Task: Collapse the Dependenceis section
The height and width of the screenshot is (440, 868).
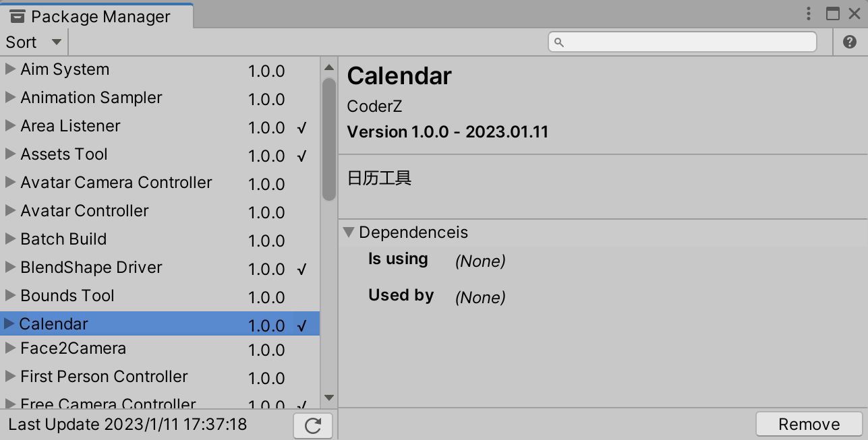Action: point(349,232)
